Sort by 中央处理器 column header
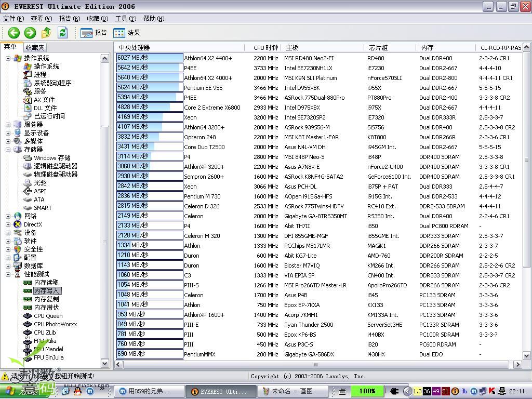Viewport: 532px width, 399px height. [x=179, y=48]
